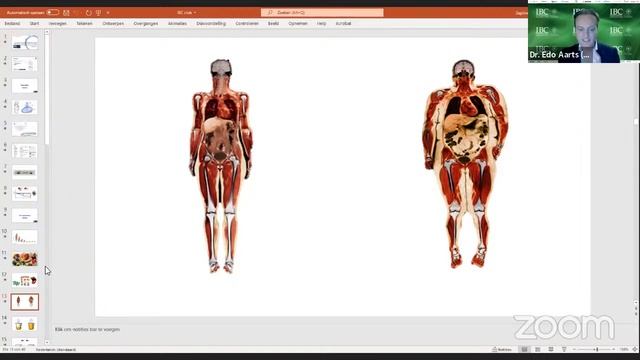Select slide 7 thumbnail
The image size is (640, 360).
[25, 172]
